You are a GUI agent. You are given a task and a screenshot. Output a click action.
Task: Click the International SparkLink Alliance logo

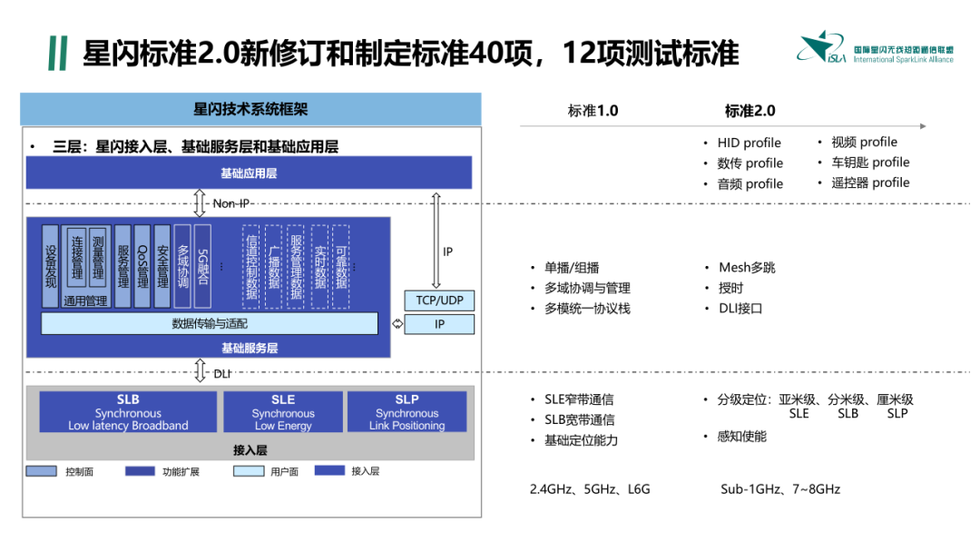875,47
